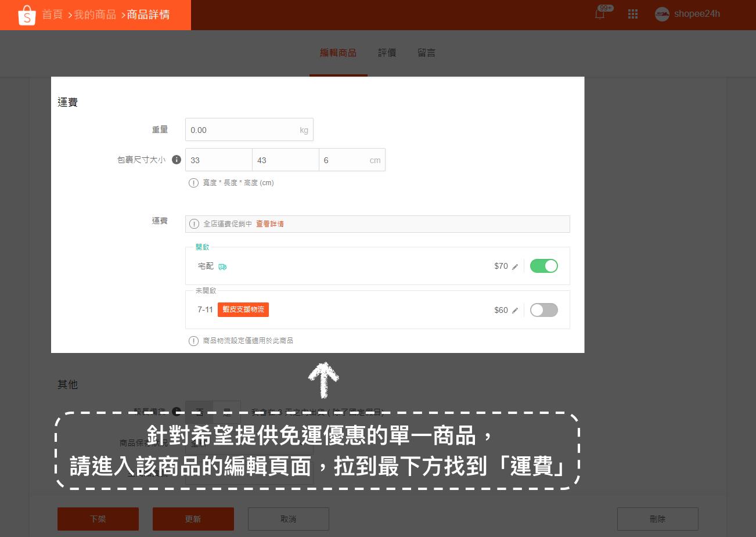
Task: Switch to the 留言 tab
Action: click(427, 53)
